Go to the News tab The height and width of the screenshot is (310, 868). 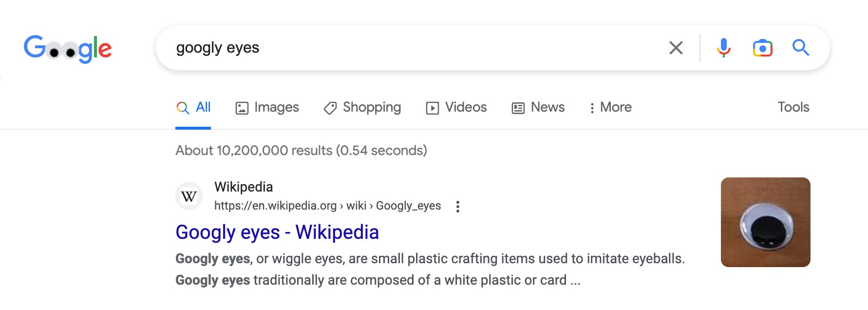(538, 107)
